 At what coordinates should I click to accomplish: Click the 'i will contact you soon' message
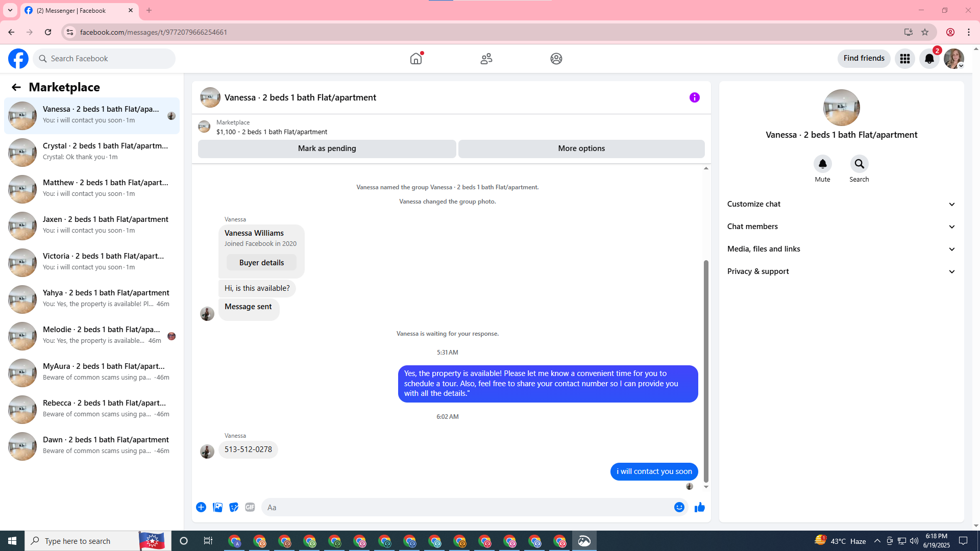tap(654, 471)
